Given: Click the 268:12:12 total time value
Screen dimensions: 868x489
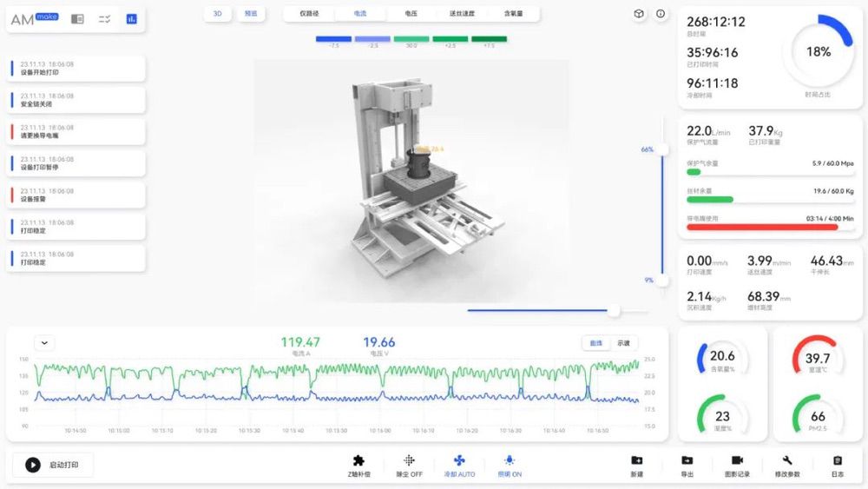Looking at the screenshot, I should (x=716, y=23).
